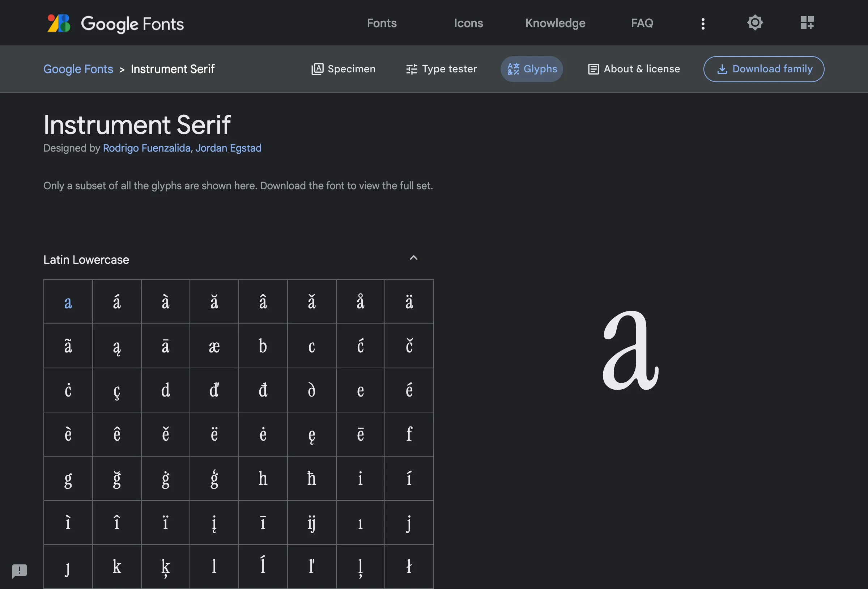Click the Download family button

click(x=763, y=69)
